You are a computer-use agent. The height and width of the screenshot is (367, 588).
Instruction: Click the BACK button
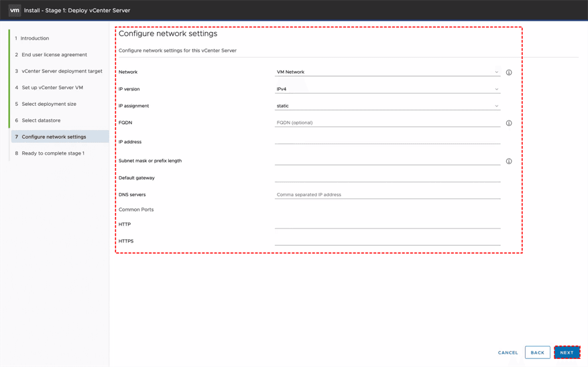(x=537, y=352)
